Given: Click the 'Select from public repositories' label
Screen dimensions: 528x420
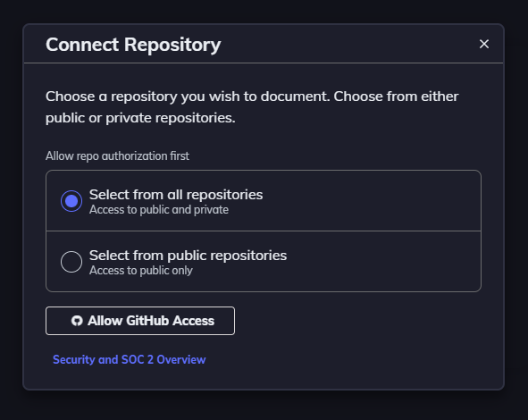Looking at the screenshot, I should coord(189,256).
